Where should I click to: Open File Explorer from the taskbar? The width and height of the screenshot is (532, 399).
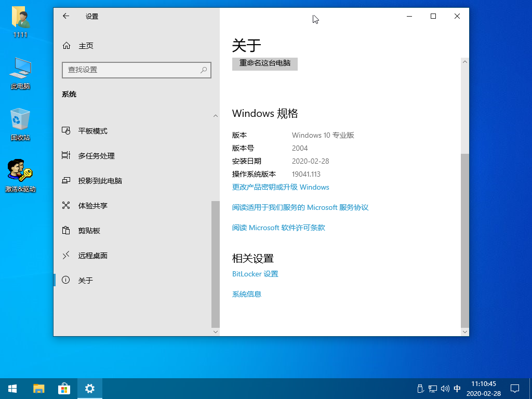coord(38,388)
